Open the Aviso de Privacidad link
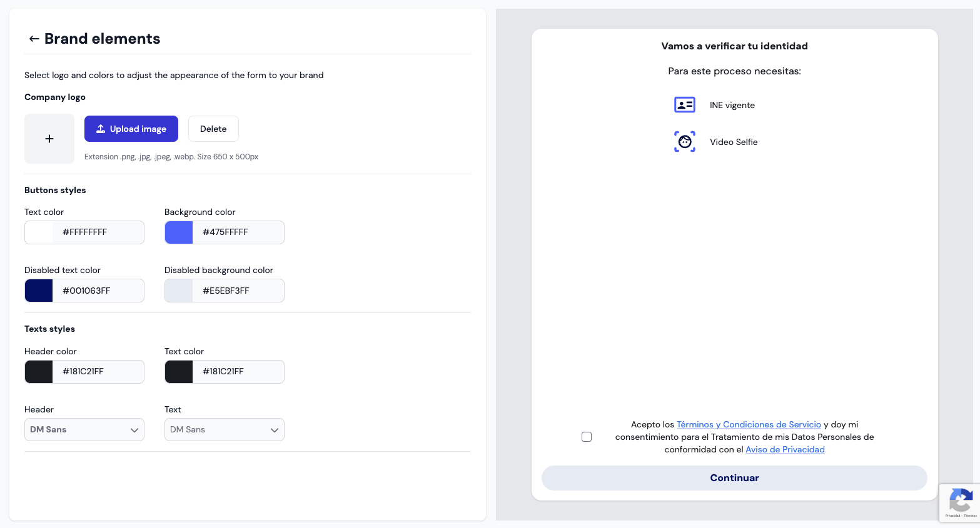980x528 pixels. (x=785, y=449)
